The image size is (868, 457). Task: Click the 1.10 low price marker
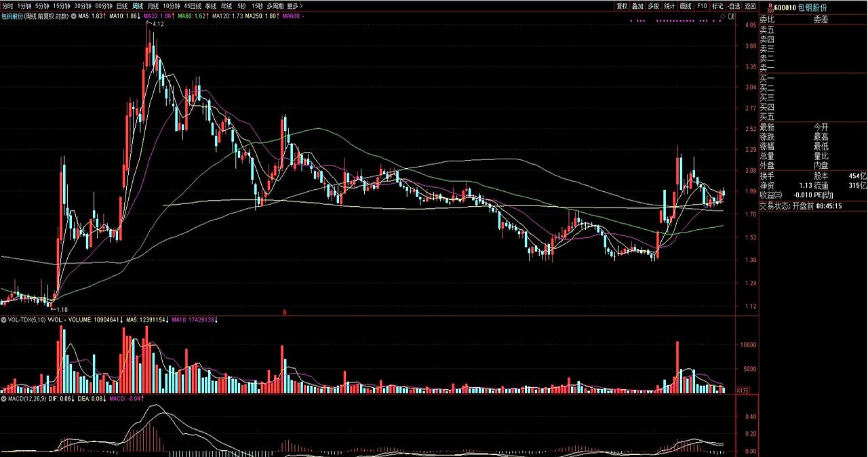click(x=62, y=309)
